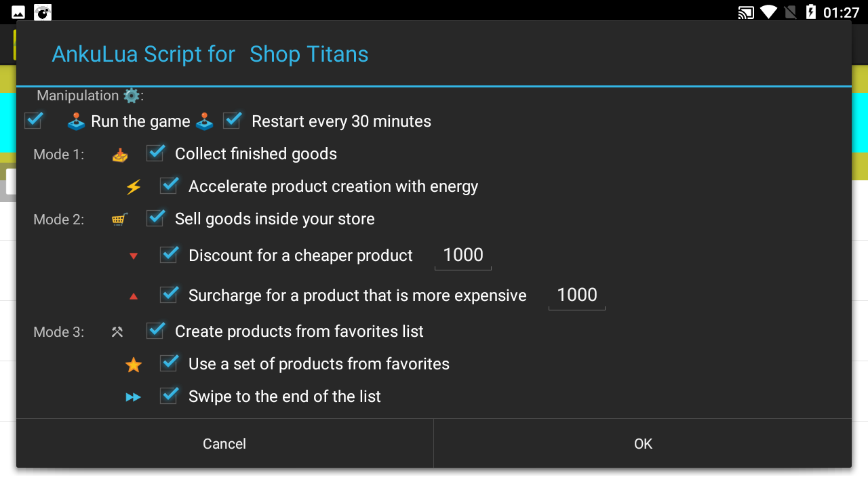Image resolution: width=868 pixels, height=488 pixels.
Task: Click the shopping cart icon for Mode 2
Action: 120,219
